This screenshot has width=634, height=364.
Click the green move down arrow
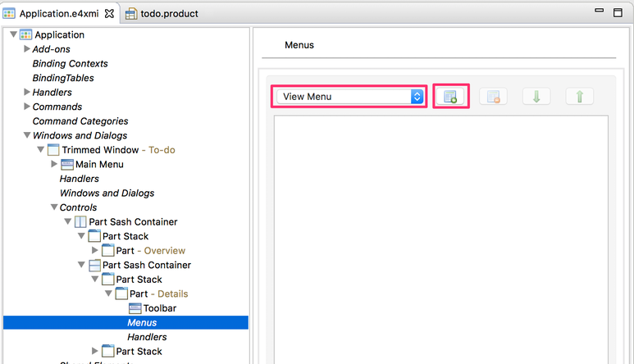(x=536, y=97)
